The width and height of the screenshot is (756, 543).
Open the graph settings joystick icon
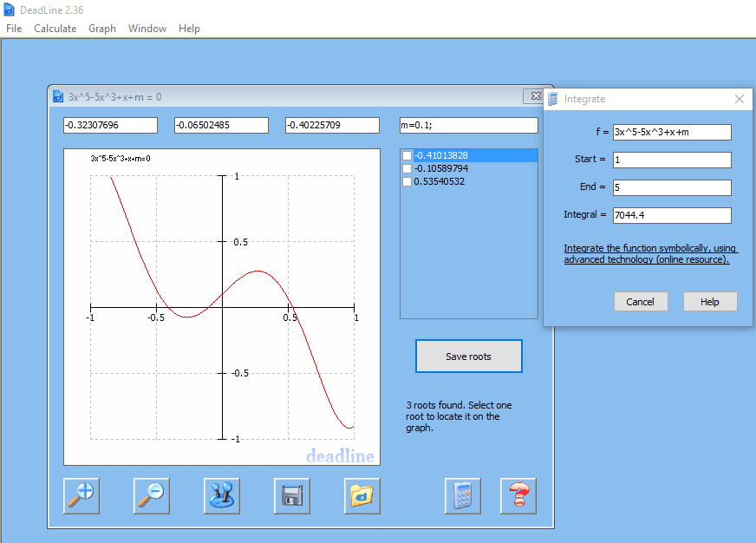pyautogui.click(x=222, y=496)
